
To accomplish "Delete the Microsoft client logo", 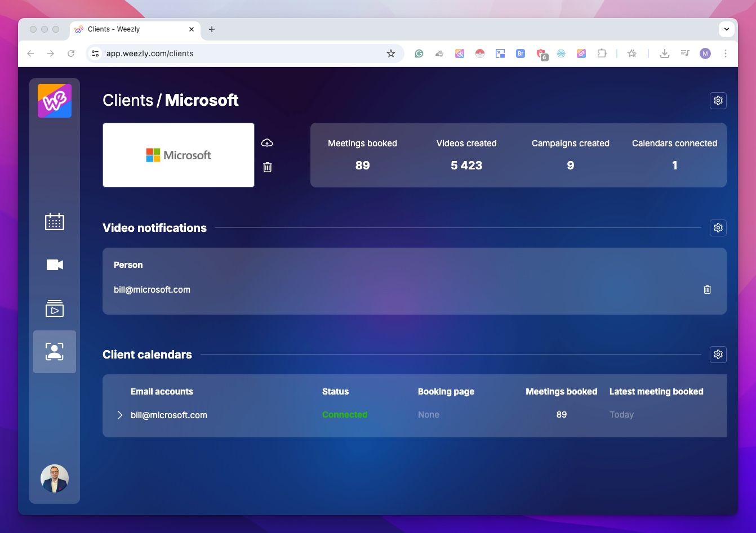I will tap(268, 167).
